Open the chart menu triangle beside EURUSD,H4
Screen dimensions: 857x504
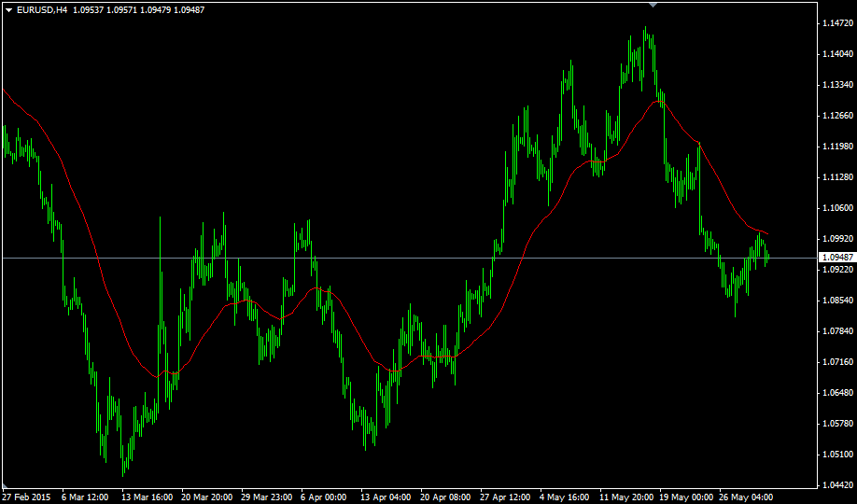click(x=8, y=10)
